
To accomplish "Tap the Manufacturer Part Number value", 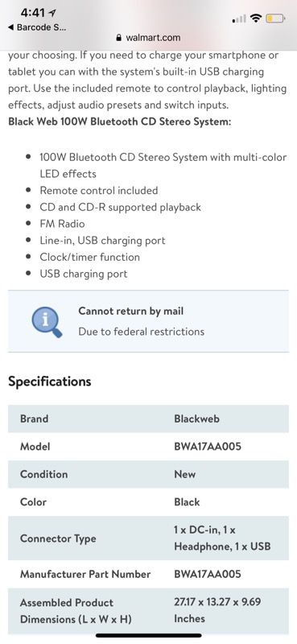I will coord(208,574).
